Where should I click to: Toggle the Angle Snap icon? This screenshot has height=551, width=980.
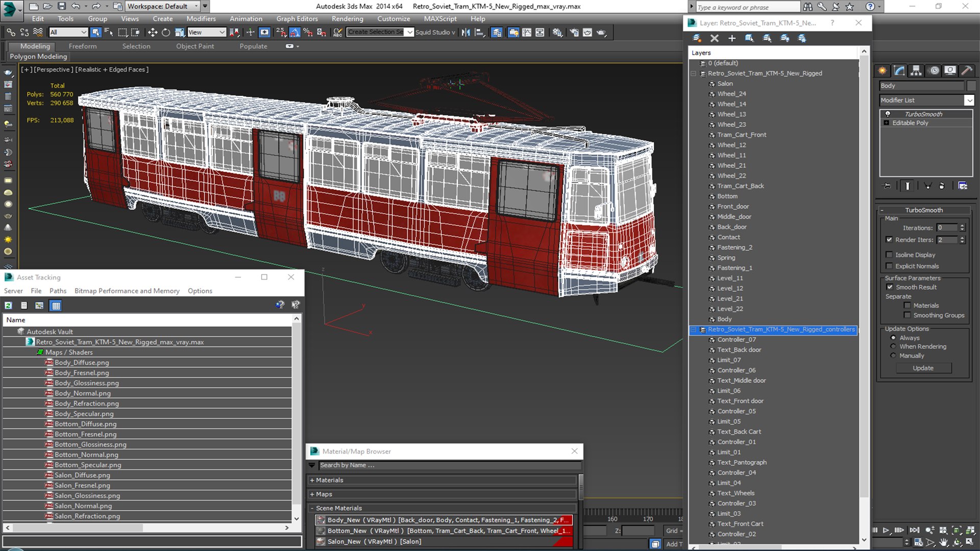(295, 32)
